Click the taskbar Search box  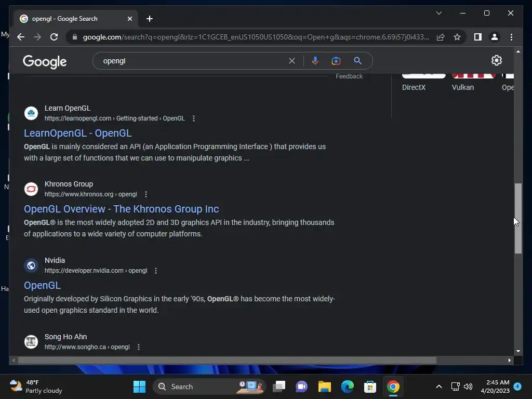209,387
